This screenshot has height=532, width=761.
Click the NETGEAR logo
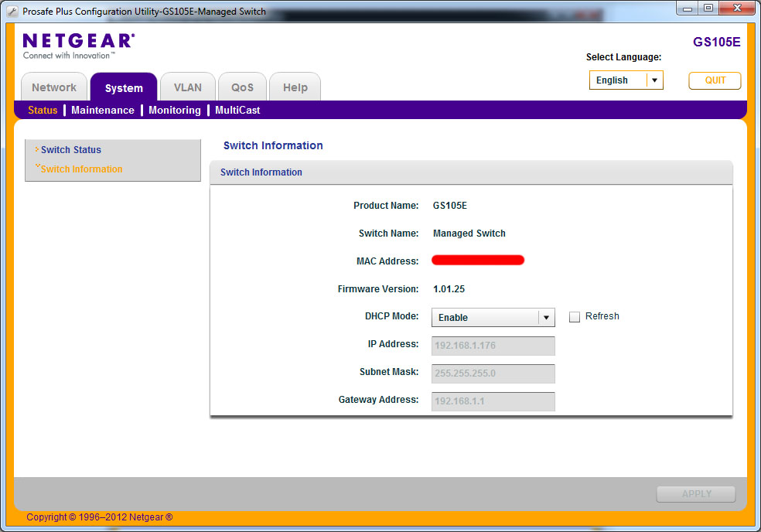(79, 41)
